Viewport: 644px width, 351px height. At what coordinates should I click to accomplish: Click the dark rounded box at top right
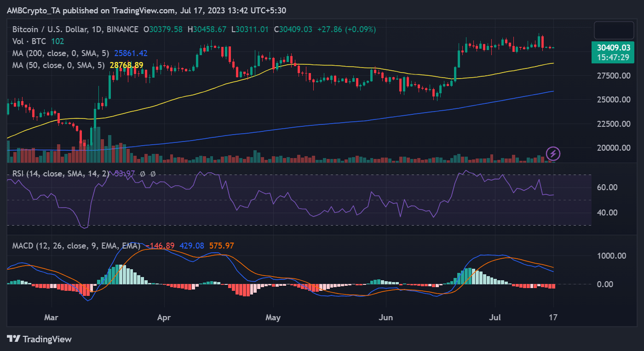click(x=613, y=30)
